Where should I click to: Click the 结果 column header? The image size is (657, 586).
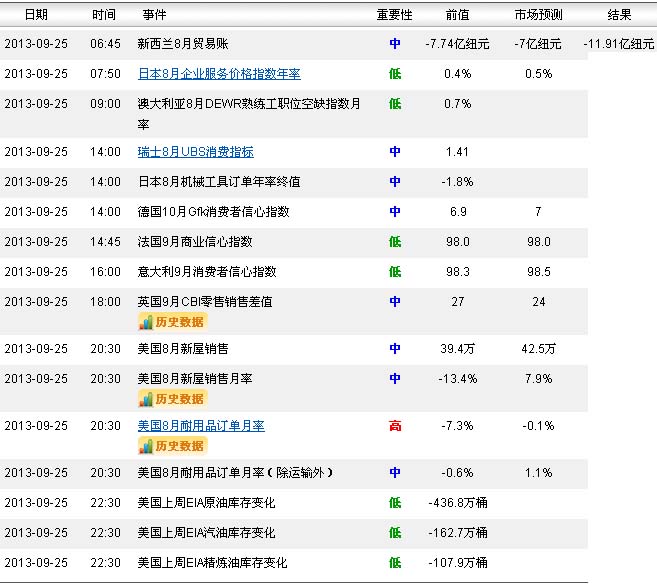pos(620,15)
